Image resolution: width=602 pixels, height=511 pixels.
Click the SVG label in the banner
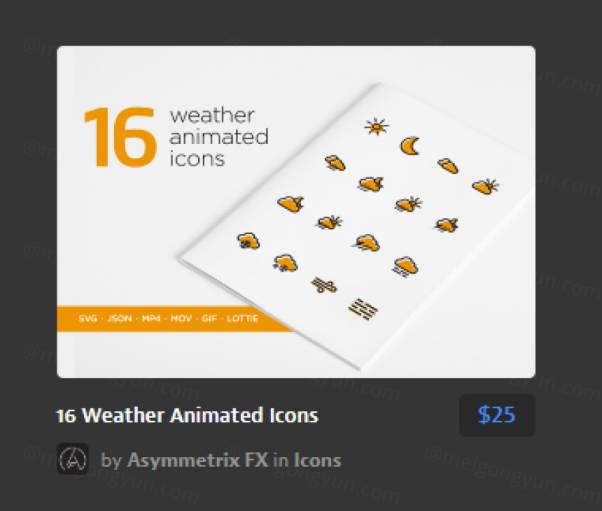click(88, 319)
